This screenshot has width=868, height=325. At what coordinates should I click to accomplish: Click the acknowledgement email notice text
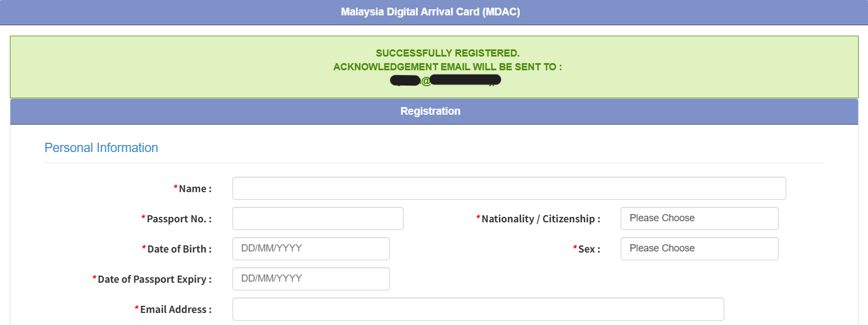click(447, 67)
